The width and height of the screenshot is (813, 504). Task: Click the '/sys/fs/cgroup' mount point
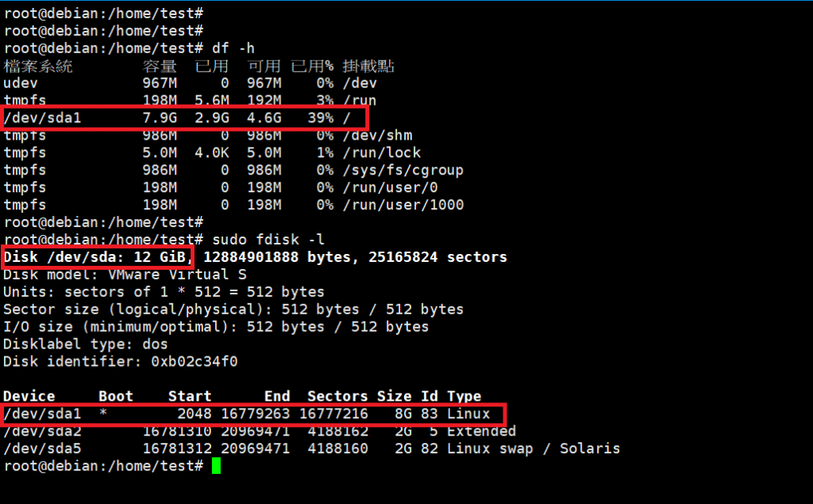click(403, 170)
